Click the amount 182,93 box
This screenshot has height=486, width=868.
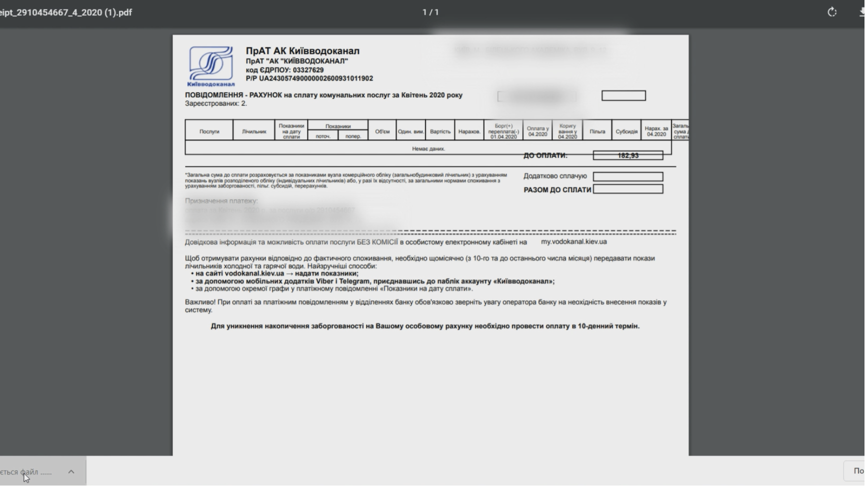click(628, 155)
